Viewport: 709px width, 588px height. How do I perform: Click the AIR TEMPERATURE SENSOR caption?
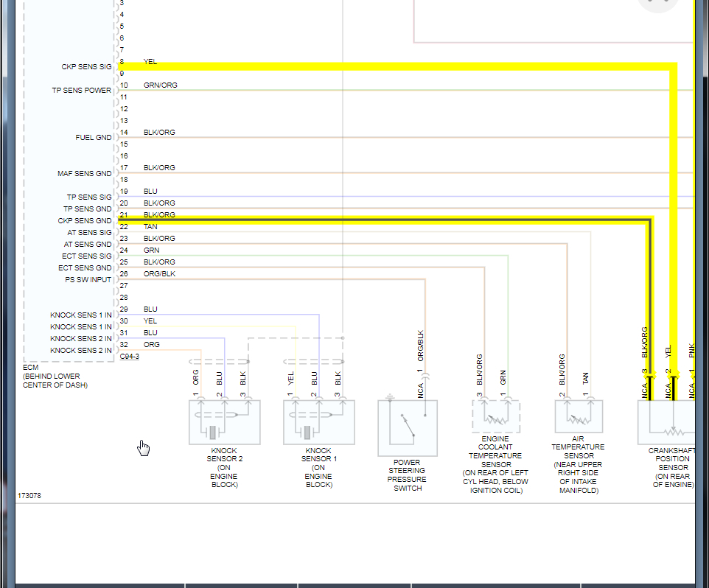click(579, 465)
